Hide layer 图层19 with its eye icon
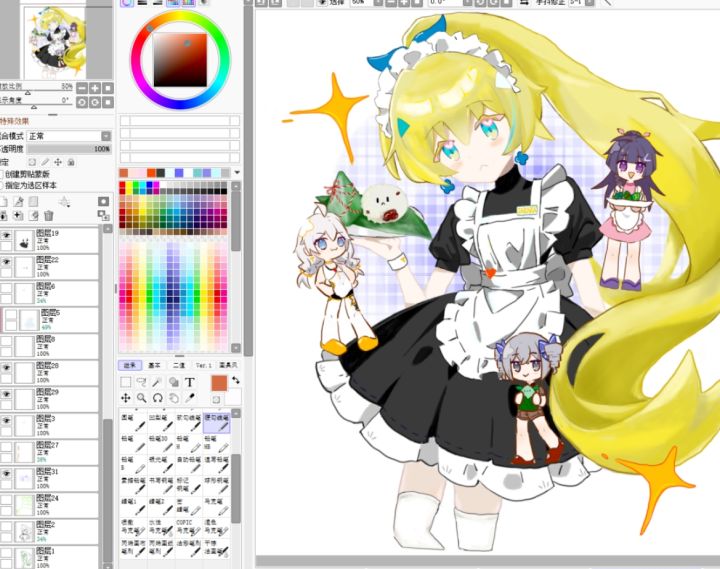This screenshot has height=569, width=720. click(6, 235)
